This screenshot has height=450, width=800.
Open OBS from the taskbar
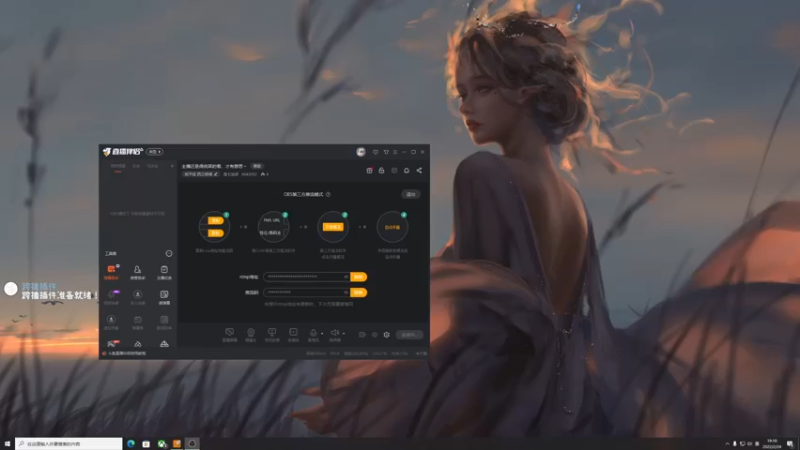[192, 444]
